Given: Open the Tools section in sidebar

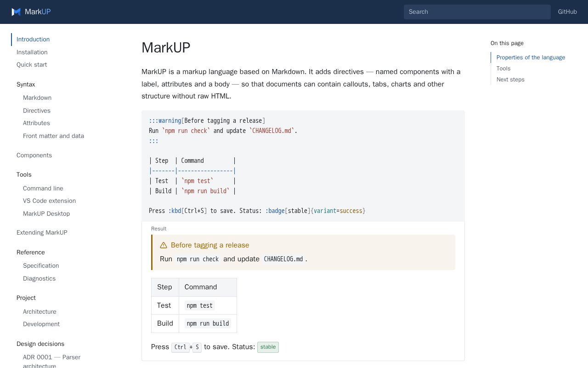Looking at the screenshot, I should coord(24,175).
